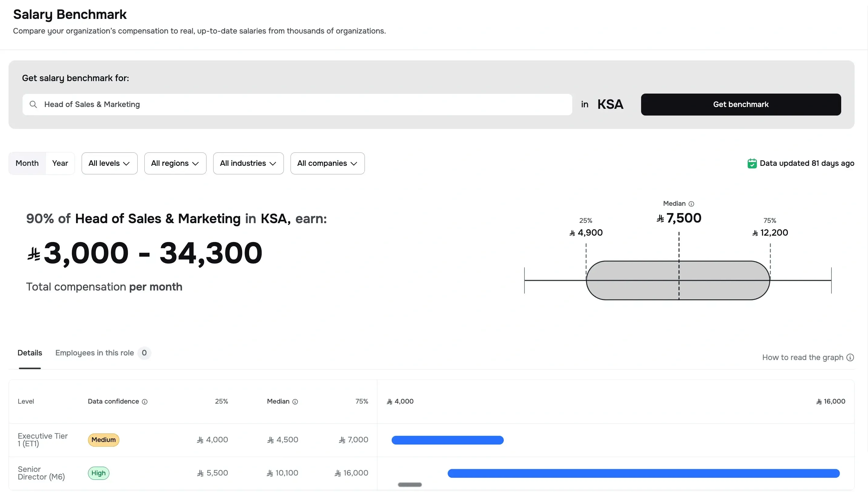Click the horizontal scrollbar at the bottom
Viewport: 868px width, 492px height.
point(410,485)
